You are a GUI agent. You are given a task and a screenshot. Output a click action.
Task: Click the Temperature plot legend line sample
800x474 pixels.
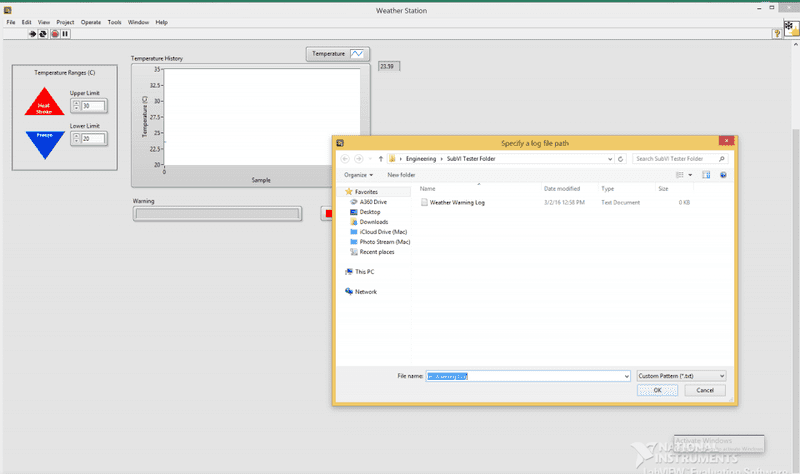click(357, 53)
